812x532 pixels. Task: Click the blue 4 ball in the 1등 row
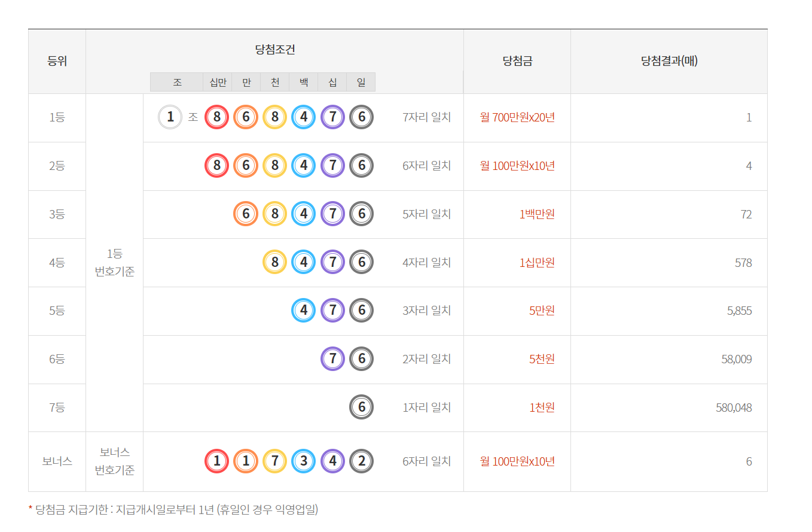pos(304,117)
